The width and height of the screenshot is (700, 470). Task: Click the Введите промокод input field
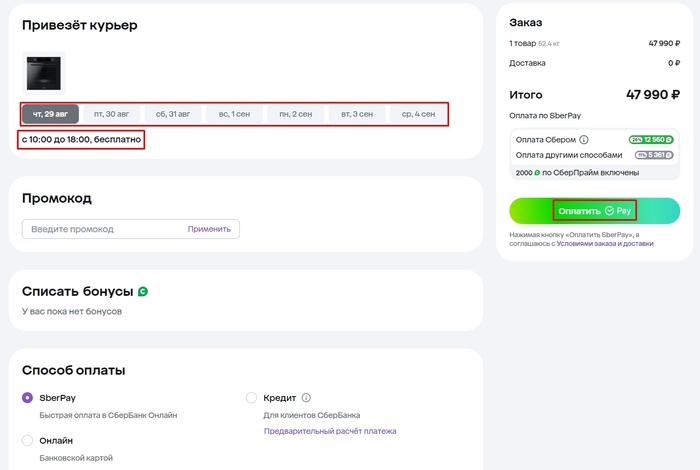pyautogui.click(x=100, y=229)
